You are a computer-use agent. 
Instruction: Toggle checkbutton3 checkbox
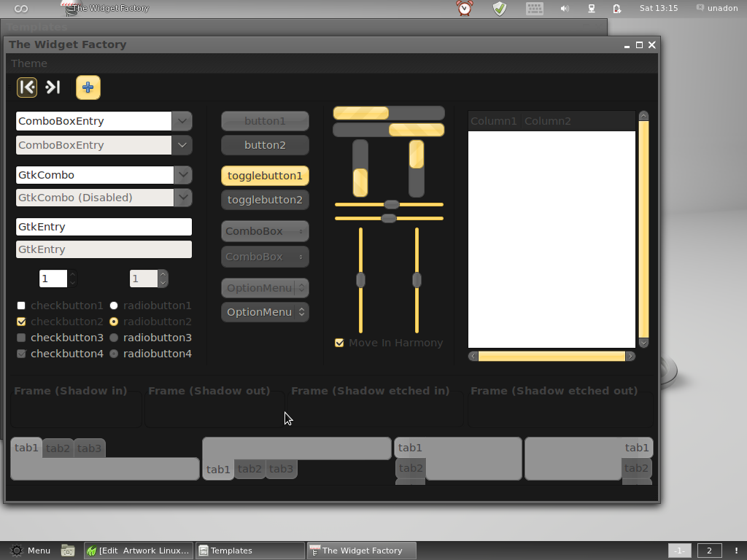pos(21,338)
